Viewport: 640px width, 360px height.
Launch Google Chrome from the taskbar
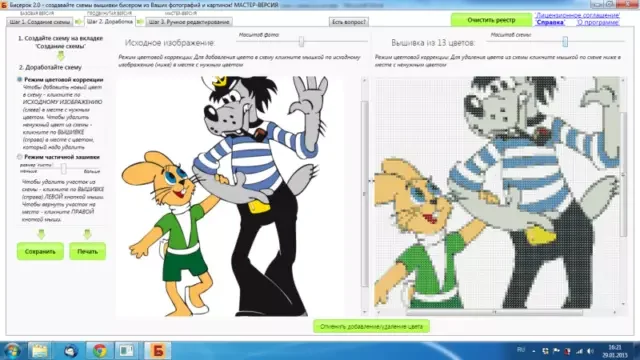[x=99, y=351]
